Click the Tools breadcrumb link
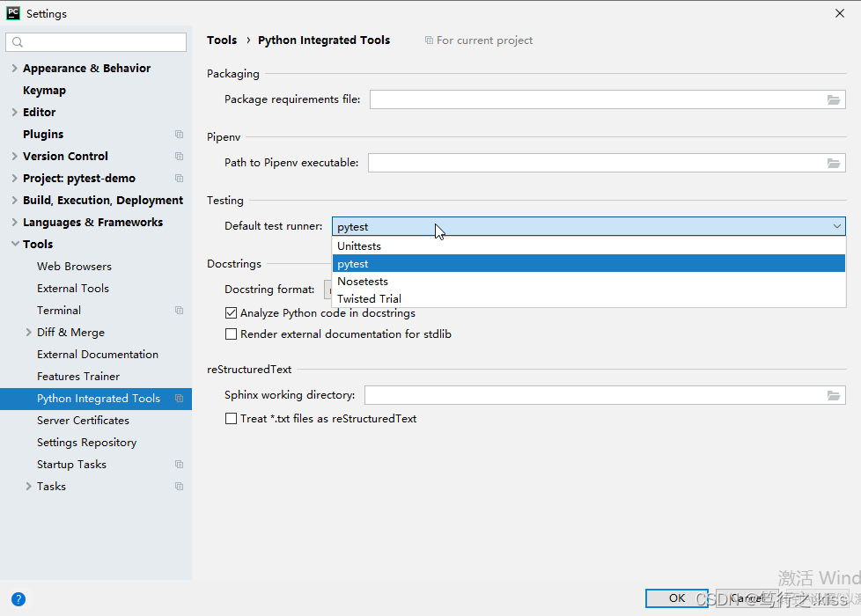 click(222, 40)
